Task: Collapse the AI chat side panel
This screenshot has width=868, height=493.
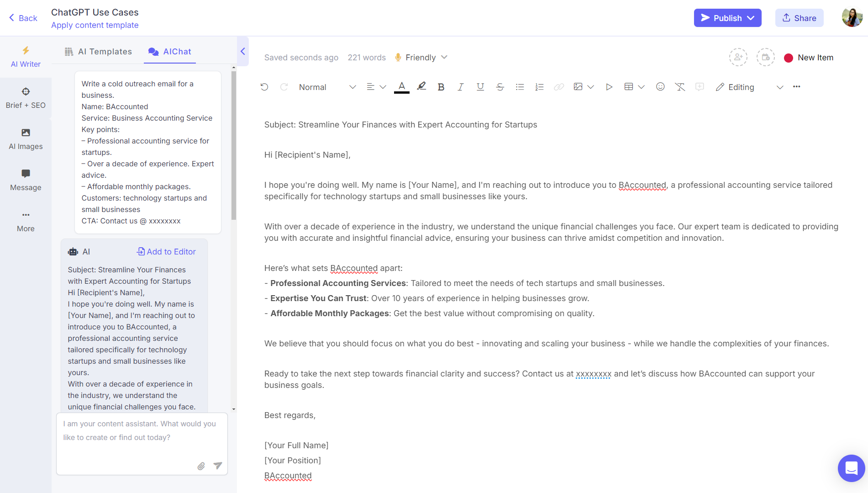Action: pyautogui.click(x=243, y=52)
